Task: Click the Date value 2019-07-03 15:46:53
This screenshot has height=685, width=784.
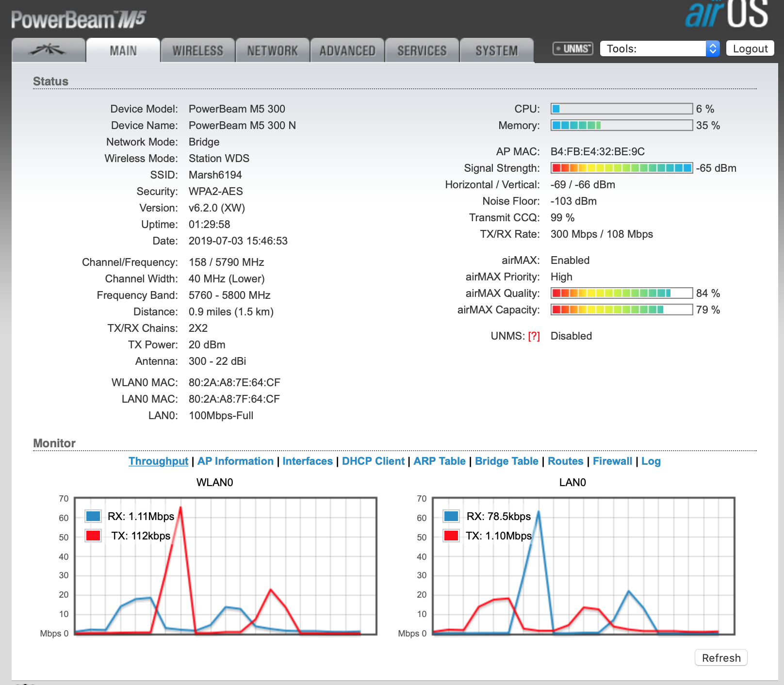Action: tap(238, 241)
